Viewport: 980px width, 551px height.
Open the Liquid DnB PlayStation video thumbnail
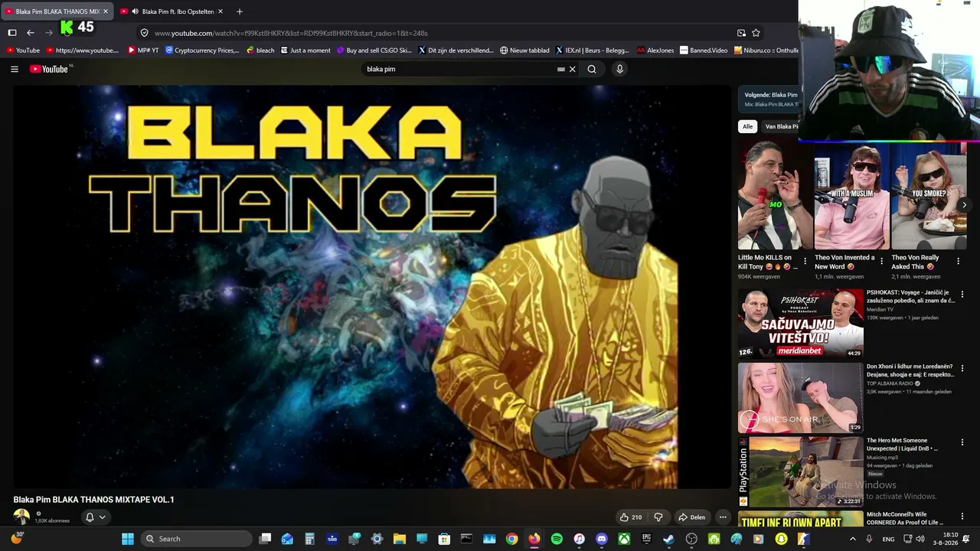[801, 471]
